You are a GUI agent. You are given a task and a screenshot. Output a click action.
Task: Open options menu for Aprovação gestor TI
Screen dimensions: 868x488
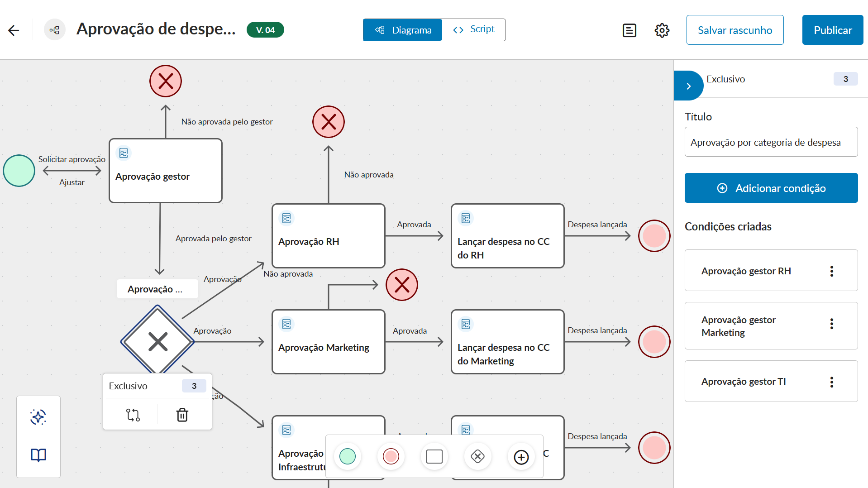831,382
